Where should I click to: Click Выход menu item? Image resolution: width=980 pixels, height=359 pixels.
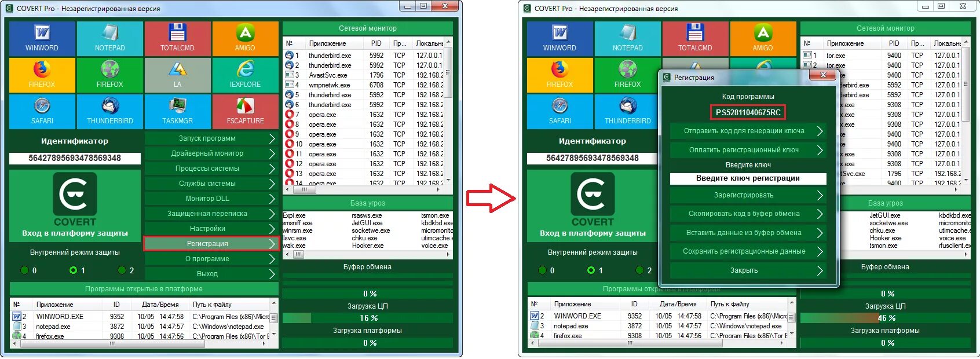pyautogui.click(x=211, y=274)
